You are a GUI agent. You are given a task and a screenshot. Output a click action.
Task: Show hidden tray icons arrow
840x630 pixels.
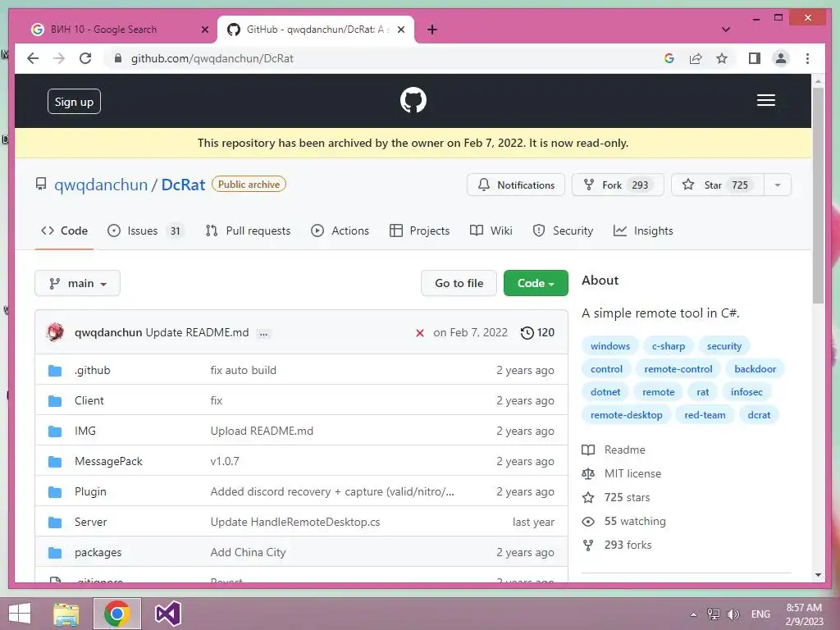tap(693, 614)
